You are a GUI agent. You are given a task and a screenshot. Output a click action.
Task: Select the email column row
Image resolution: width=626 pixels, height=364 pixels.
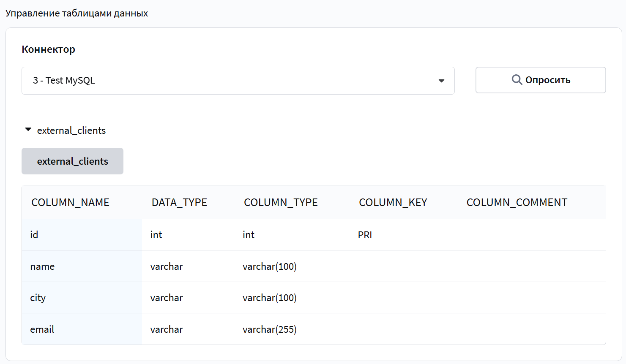click(x=314, y=329)
